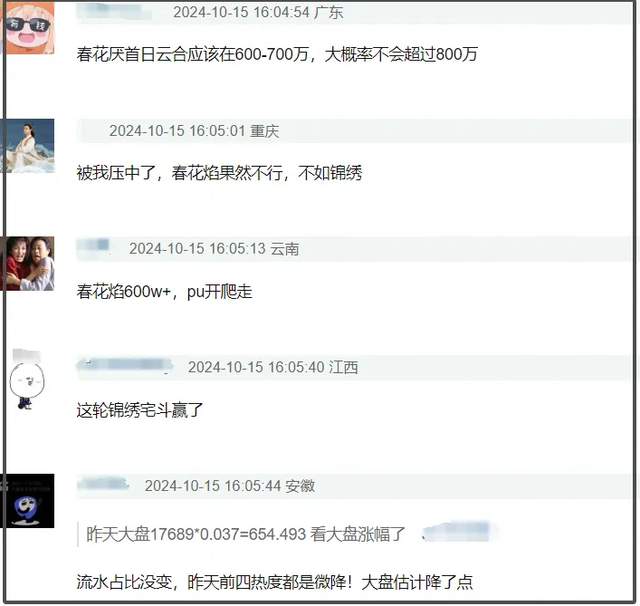Click blurred username before 16:05:44 timestamp

click(x=103, y=484)
